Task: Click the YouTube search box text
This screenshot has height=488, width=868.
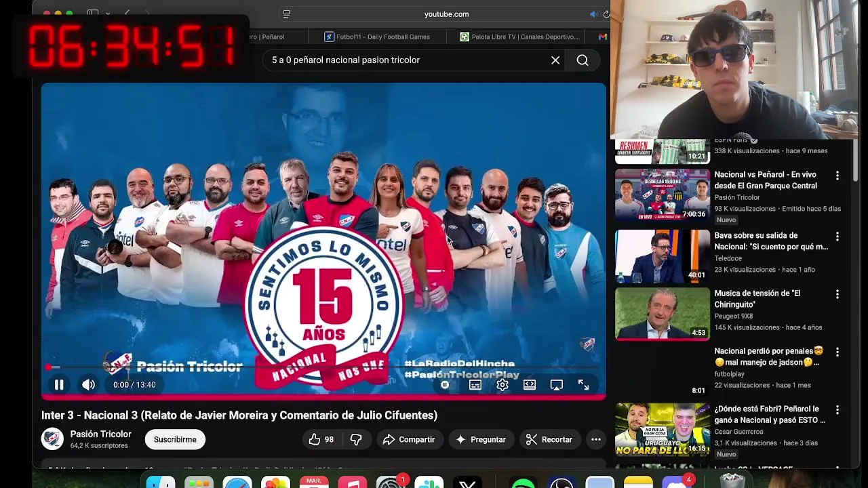Action: pos(346,60)
